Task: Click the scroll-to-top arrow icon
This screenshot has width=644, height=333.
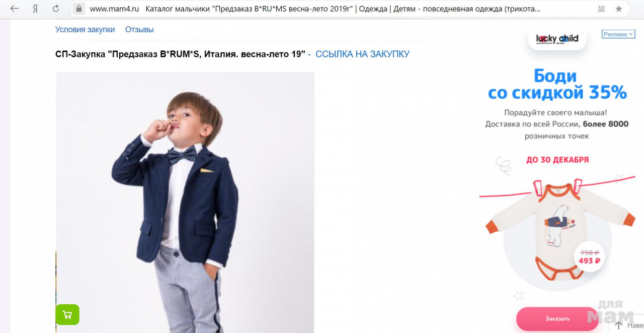Action: pos(619,325)
